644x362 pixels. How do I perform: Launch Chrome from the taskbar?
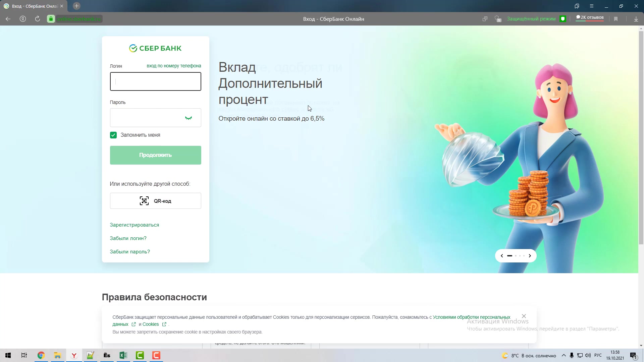coord(41,355)
